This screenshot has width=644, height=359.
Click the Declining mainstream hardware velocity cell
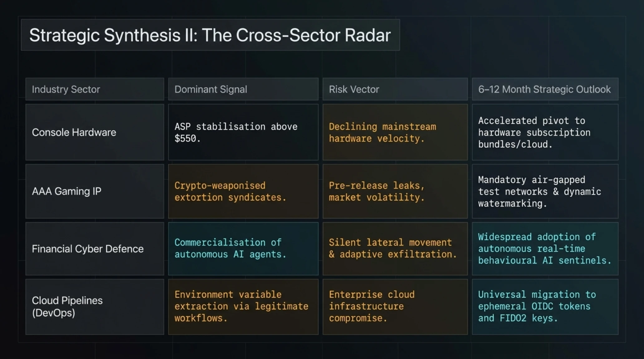(x=395, y=132)
